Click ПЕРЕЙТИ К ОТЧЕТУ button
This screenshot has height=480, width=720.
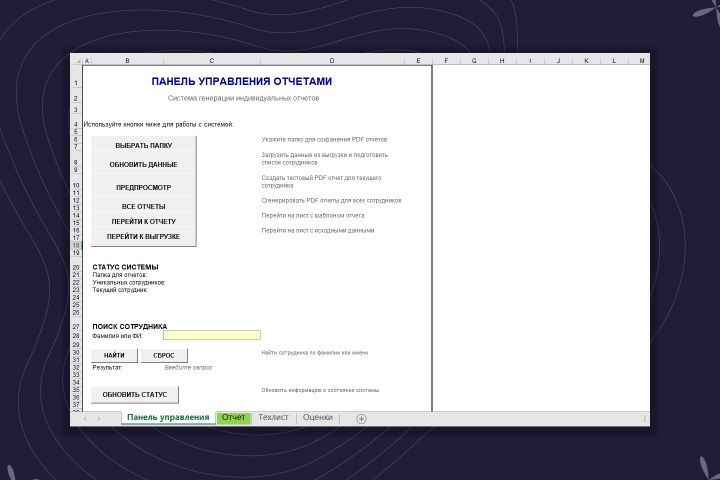[x=144, y=221]
